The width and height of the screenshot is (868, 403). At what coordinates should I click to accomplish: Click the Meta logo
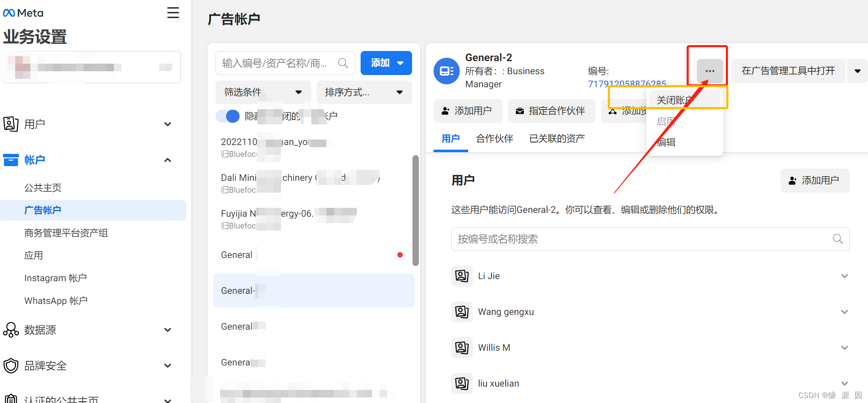click(x=23, y=13)
